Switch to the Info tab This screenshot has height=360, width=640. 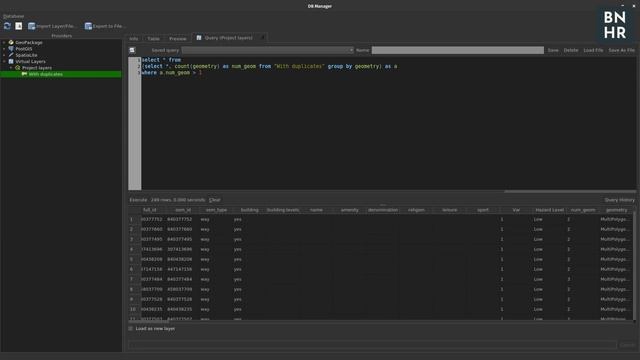tap(134, 38)
